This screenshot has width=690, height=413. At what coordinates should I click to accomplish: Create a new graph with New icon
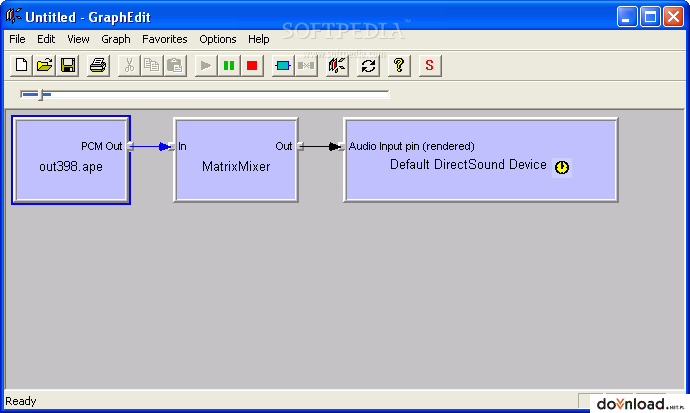point(21,66)
